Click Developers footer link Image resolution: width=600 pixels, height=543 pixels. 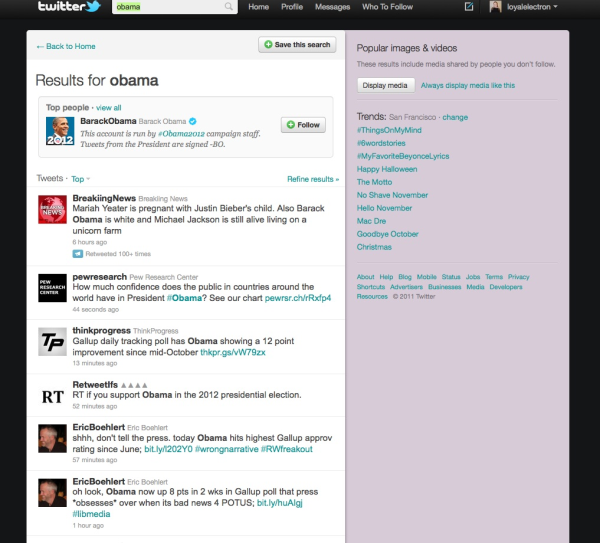[505, 287]
